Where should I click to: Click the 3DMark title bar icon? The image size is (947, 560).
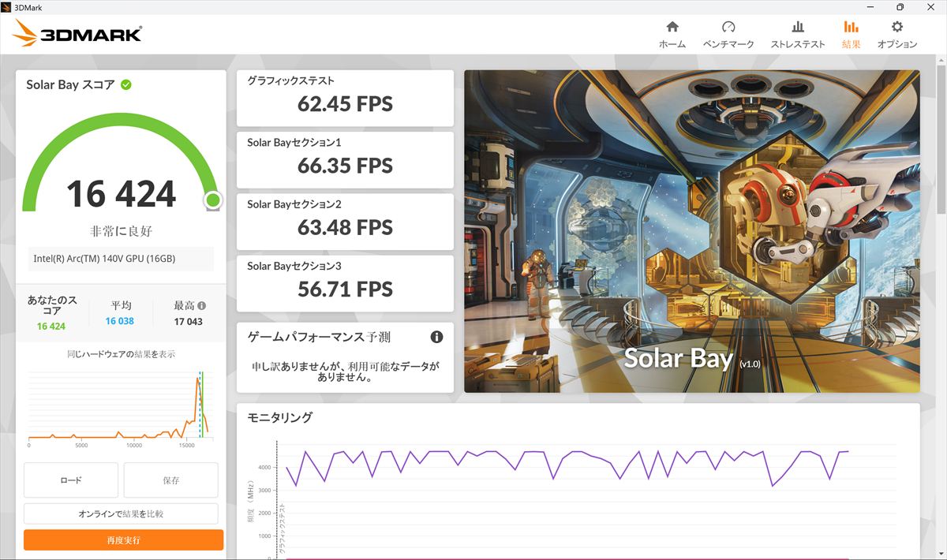[7, 7]
